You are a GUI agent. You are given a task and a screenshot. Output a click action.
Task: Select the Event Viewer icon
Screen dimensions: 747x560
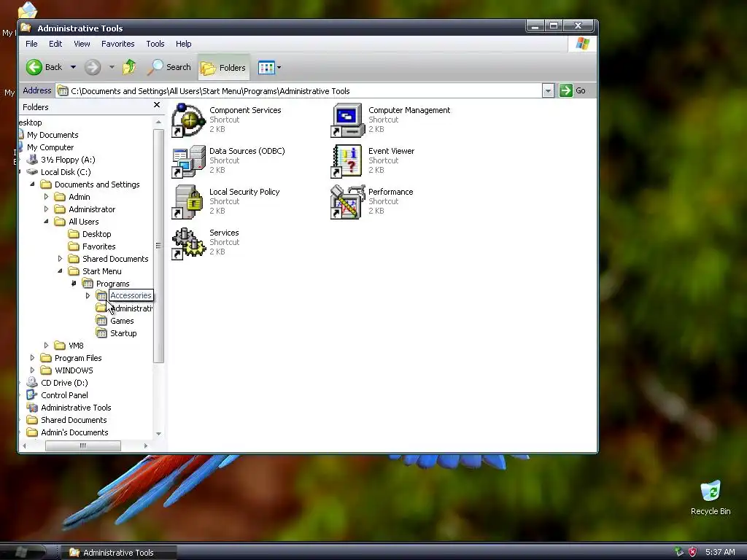tap(347, 161)
